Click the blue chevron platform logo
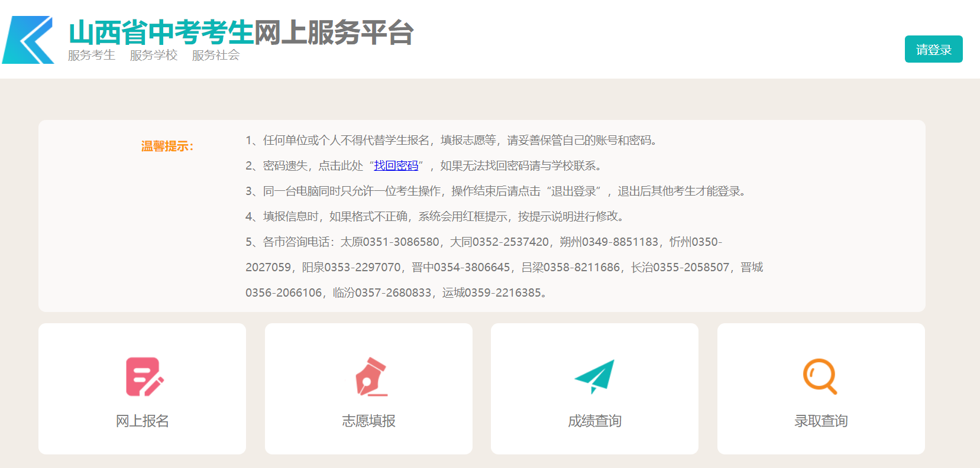This screenshot has height=468, width=980. click(x=28, y=40)
